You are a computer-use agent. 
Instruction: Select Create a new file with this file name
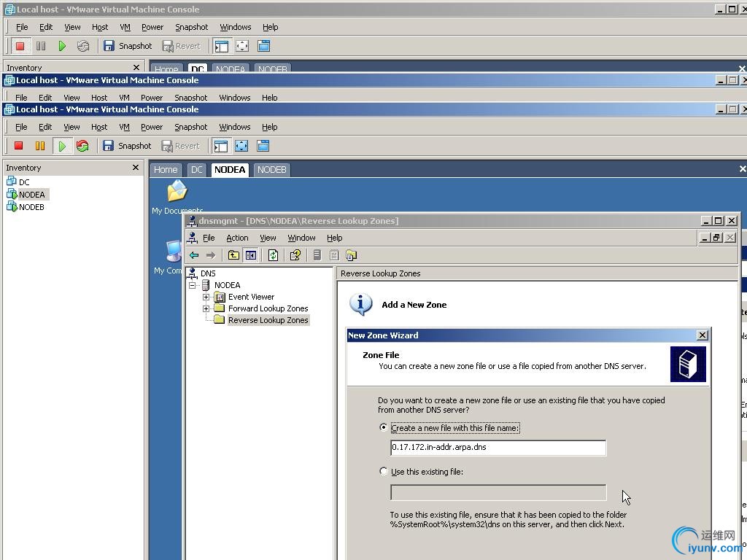(384, 427)
